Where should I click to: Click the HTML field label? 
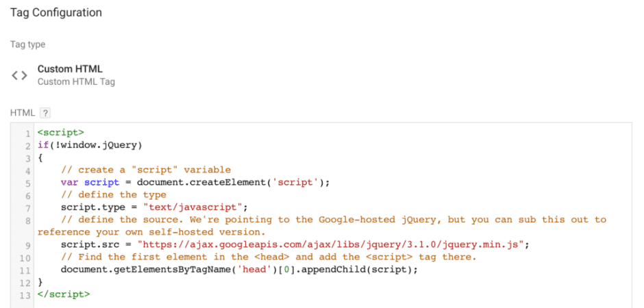[22, 113]
